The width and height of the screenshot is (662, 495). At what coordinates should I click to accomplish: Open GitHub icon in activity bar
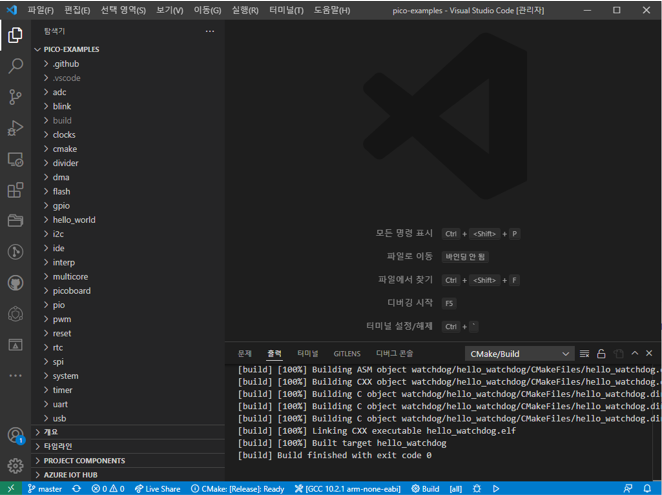(x=15, y=283)
